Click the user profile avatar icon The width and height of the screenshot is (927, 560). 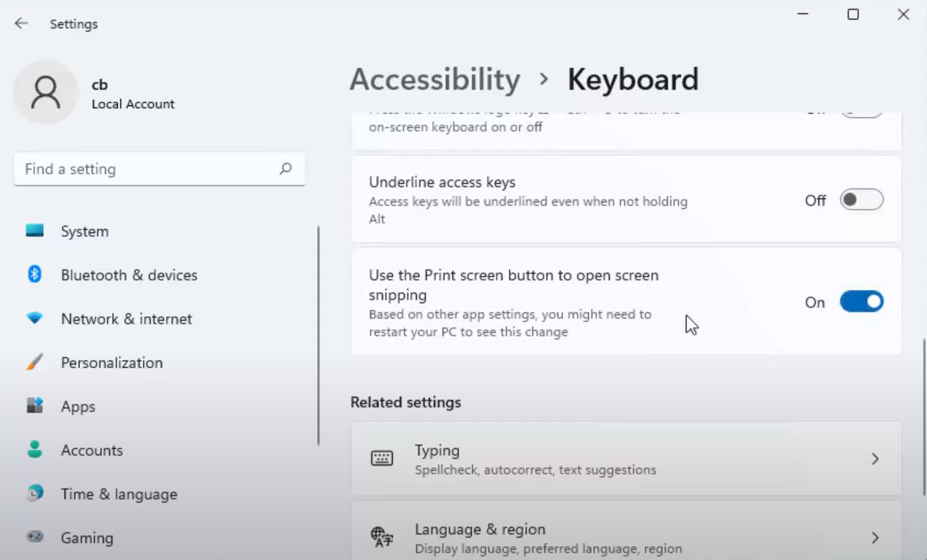[45, 93]
